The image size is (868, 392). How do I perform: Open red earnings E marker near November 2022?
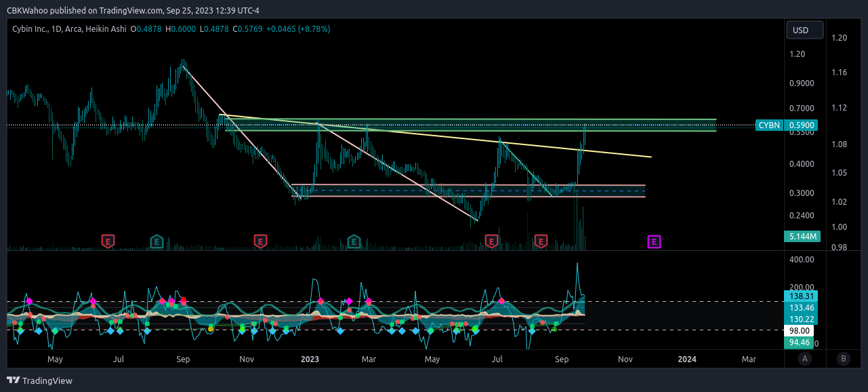[x=260, y=241]
